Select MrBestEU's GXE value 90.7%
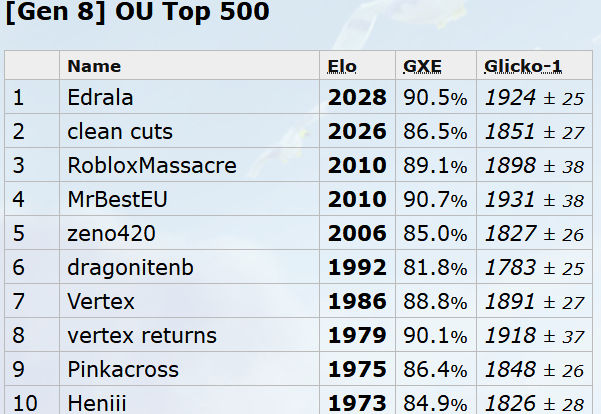 pyautogui.click(x=435, y=200)
